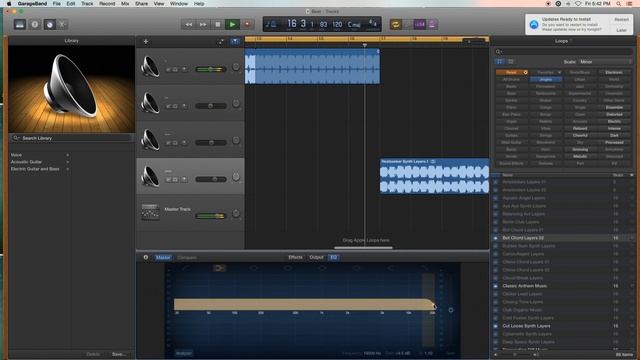
Task: Open the Track menu
Action: 87,4
